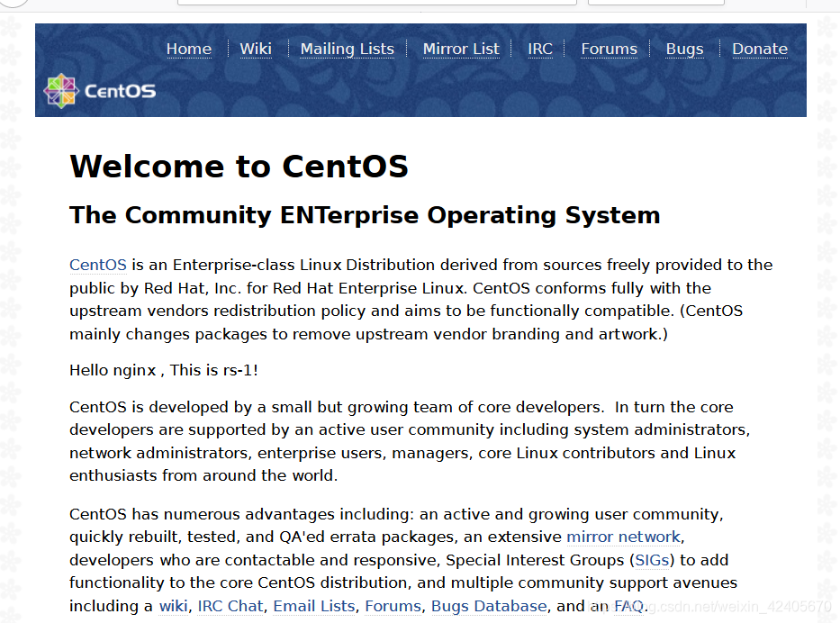Follow the CentOS link in first paragraph
The width and height of the screenshot is (840, 623).
[x=98, y=265]
